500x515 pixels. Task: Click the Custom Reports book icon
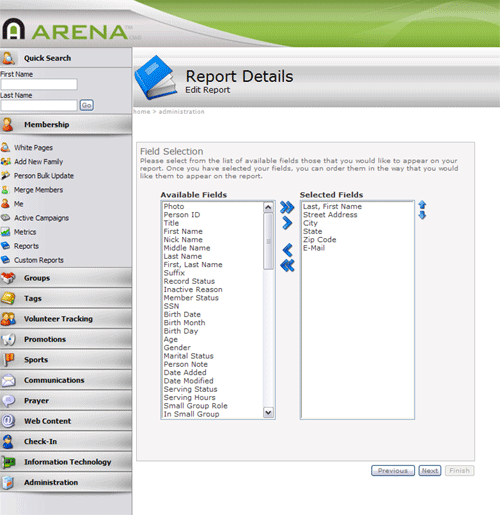5,260
